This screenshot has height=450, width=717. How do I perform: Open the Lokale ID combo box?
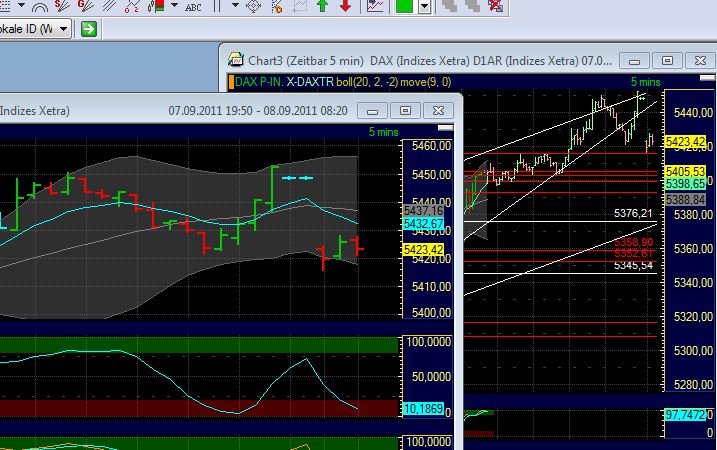(x=35, y=29)
